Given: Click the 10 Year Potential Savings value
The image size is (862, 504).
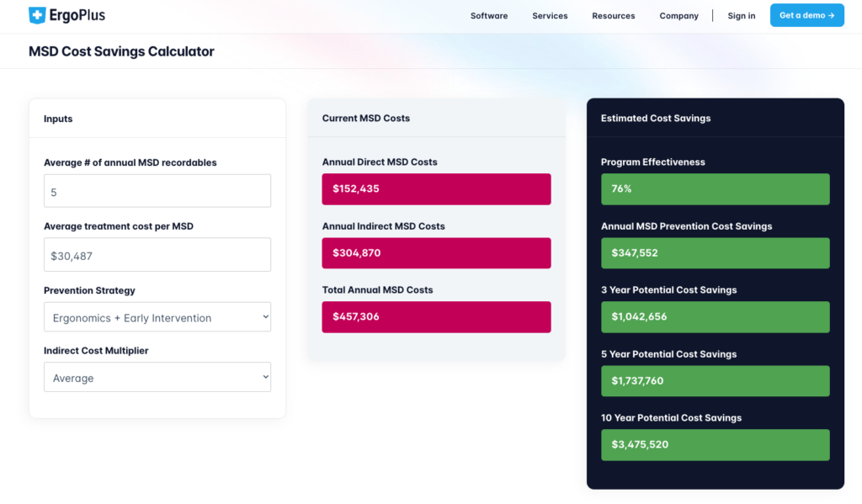Looking at the screenshot, I should [x=715, y=445].
